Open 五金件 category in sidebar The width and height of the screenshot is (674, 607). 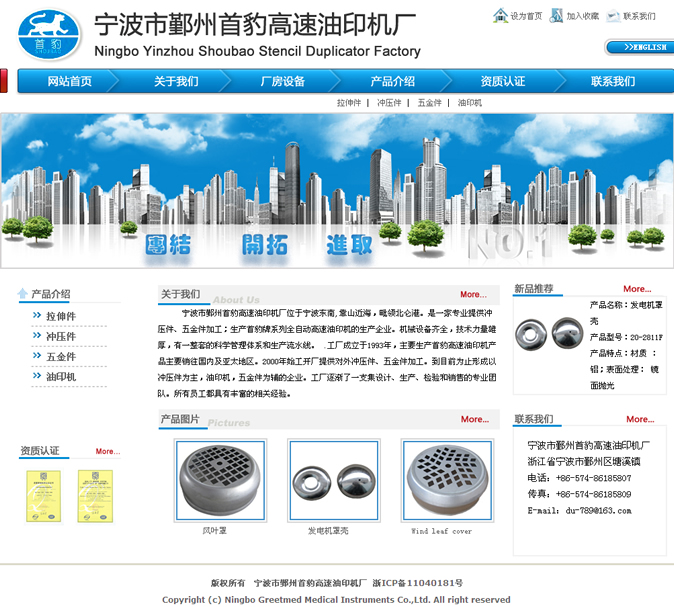tap(60, 357)
